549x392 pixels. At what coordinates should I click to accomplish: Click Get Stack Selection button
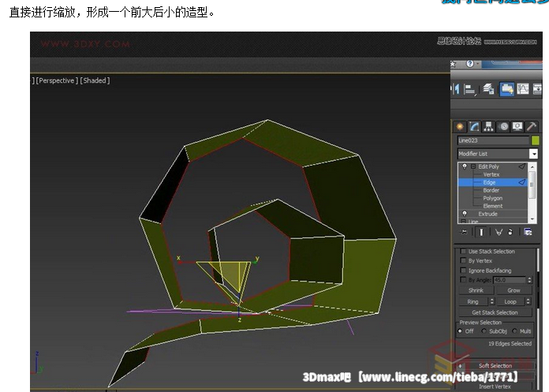[495, 312]
